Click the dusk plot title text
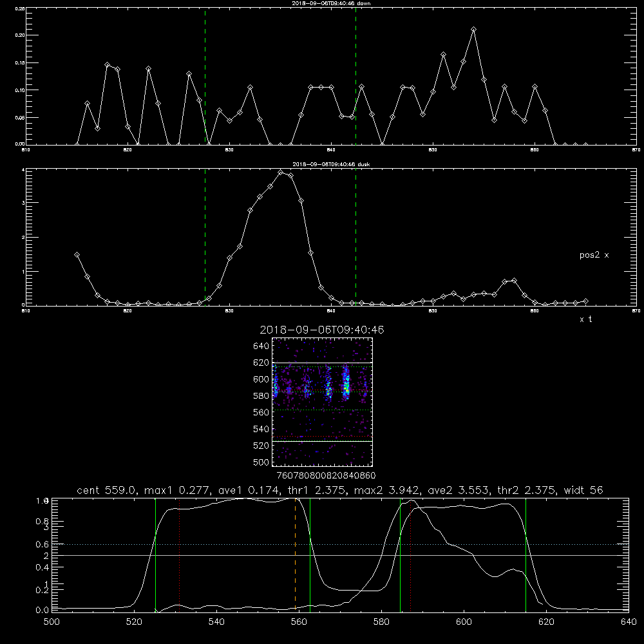 click(x=331, y=164)
